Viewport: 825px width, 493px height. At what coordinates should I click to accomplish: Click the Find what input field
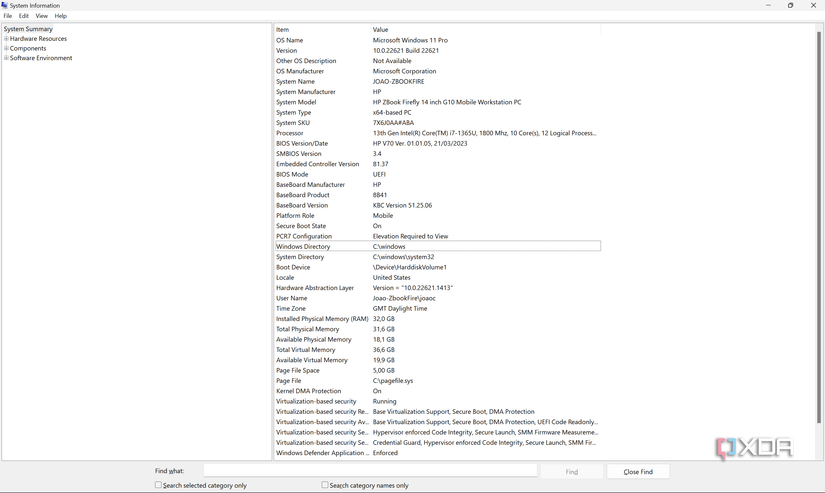[x=370, y=471]
